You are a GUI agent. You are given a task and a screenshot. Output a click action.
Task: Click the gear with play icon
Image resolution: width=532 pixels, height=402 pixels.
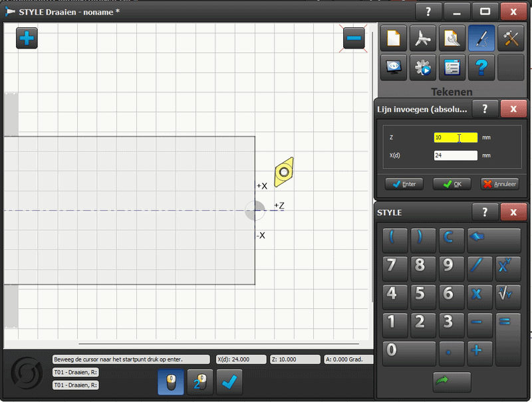click(423, 67)
